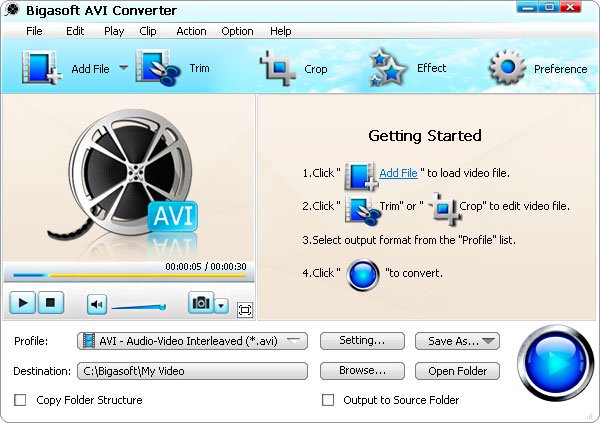Open the Effect stars icon
Screen dimensions: 600x423
pyautogui.click(x=387, y=67)
